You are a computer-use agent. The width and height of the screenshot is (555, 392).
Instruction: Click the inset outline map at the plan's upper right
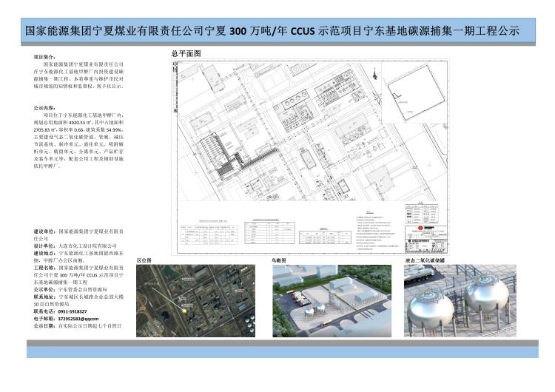point(416,92)
